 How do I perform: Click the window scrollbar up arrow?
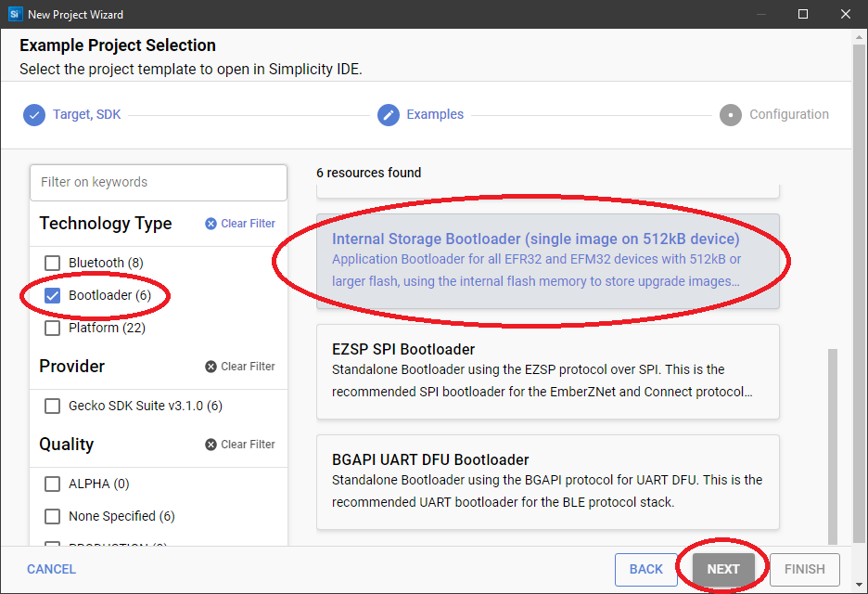pos(859,38)
